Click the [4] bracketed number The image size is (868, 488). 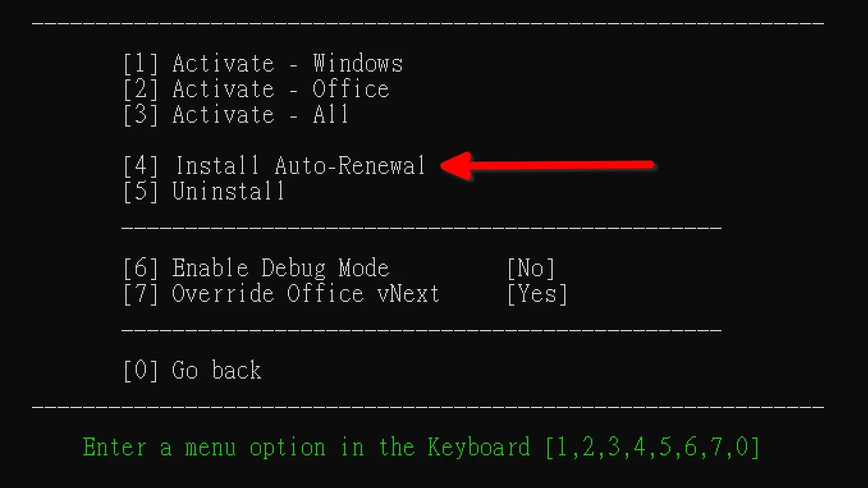point(140,166)
